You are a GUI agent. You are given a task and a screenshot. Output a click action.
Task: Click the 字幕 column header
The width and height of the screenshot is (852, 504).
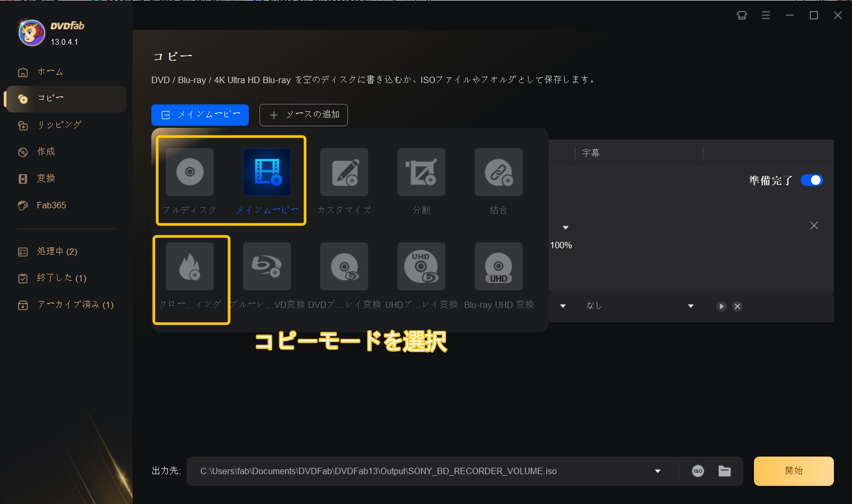[x=591, y=153]
